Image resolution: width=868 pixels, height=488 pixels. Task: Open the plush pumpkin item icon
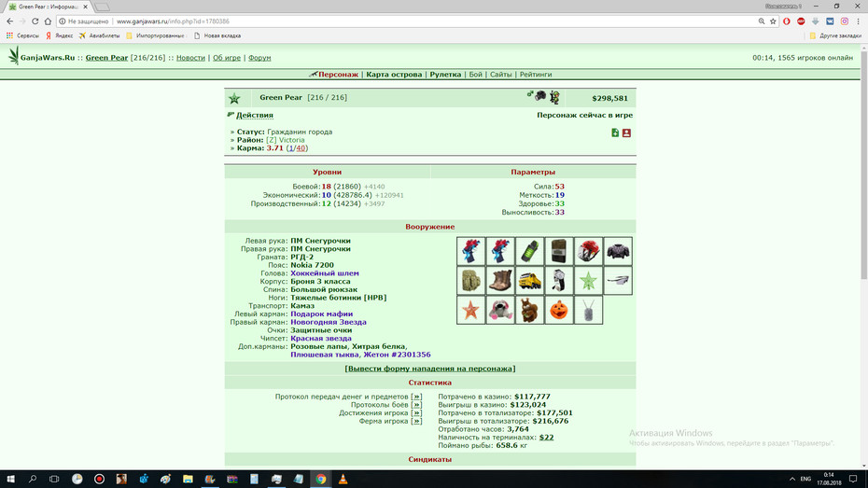558,310
